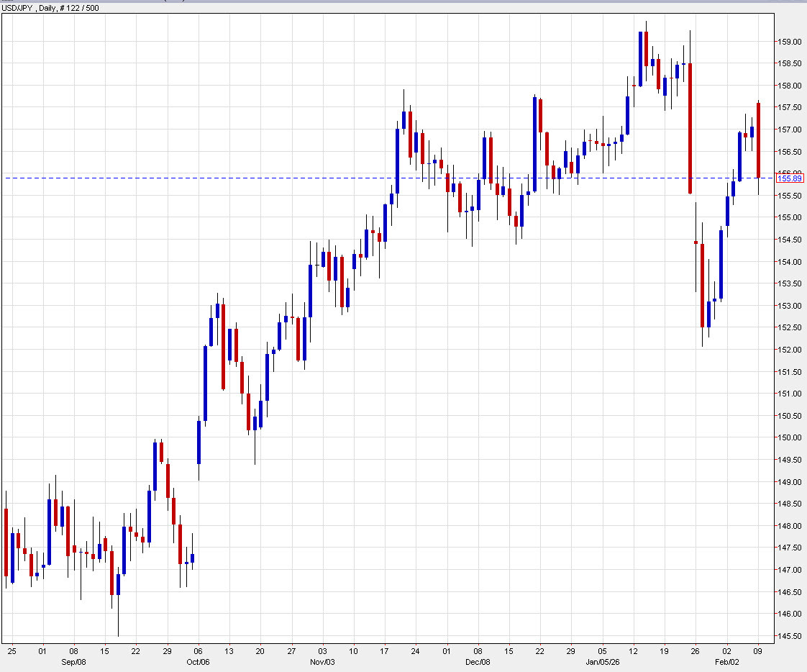This screenshot has width=807, height=672.
Task: Click the 159.00 price axis label
Action: pyautogui.click(x=790, y=42)
